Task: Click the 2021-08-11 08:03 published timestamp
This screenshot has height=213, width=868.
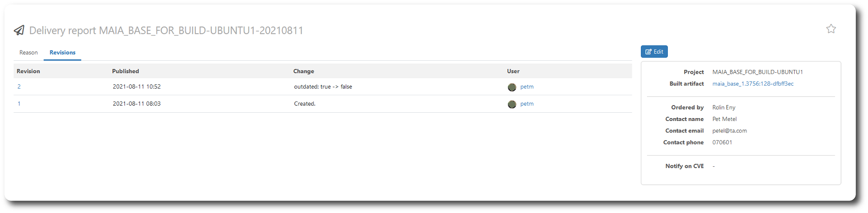Action: [136, 104]
